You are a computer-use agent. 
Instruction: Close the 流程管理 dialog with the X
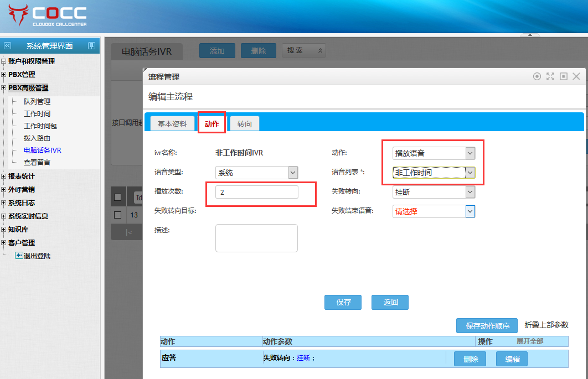[x=576, y=77]
